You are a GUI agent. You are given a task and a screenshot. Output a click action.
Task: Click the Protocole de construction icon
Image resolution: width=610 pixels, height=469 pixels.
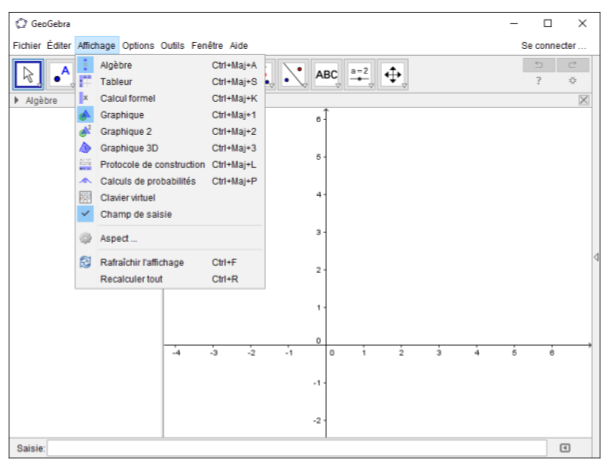click(85, 164)
